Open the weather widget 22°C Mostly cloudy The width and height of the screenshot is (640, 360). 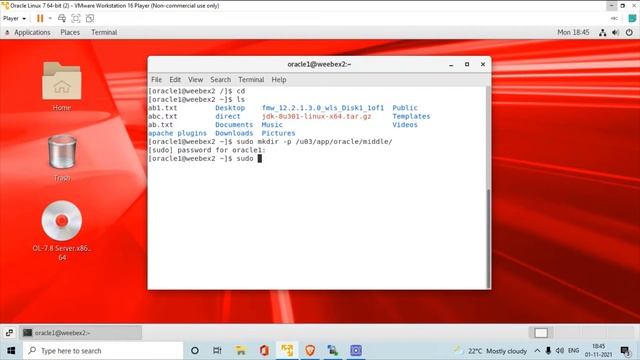[x=490, y=351]
